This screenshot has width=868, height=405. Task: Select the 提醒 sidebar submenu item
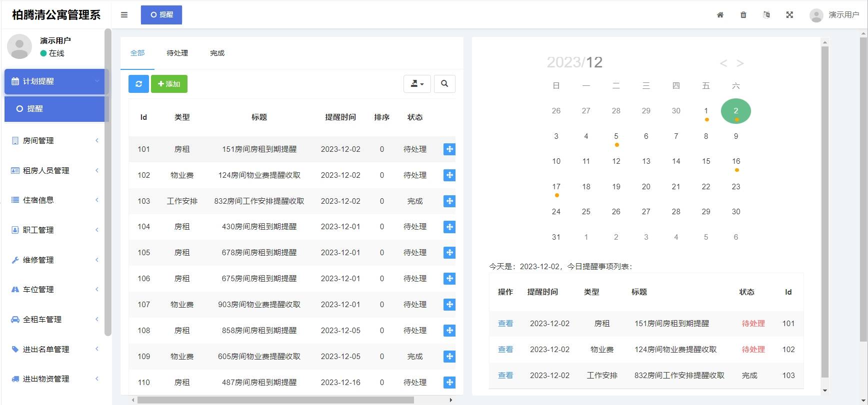point(55,109)
